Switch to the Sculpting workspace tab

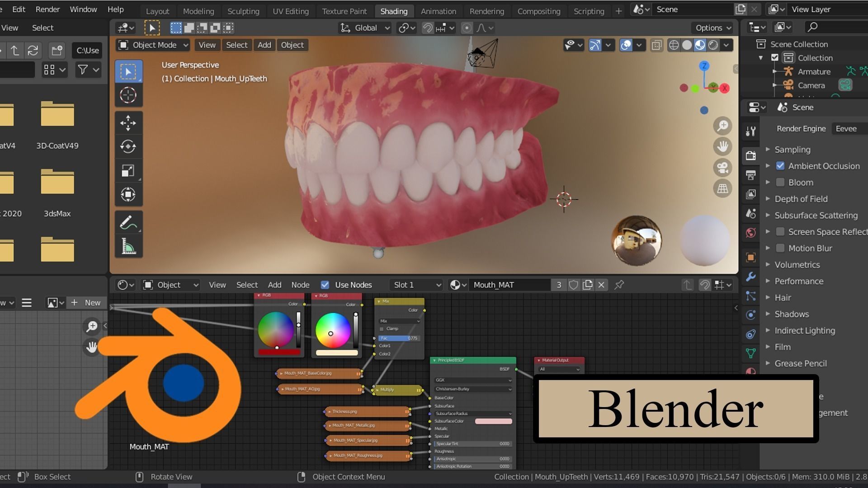(243, 11)
